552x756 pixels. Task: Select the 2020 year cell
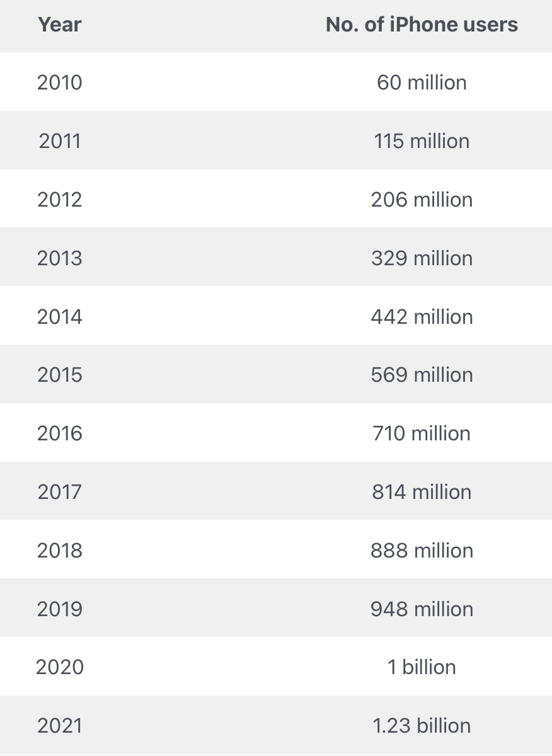point(60,667)
